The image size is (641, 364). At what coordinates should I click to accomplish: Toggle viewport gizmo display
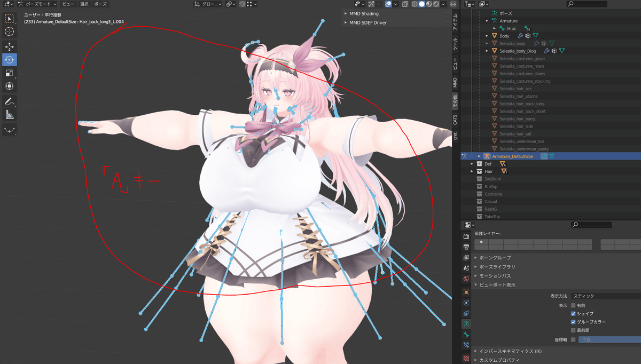tap(371, 4)
